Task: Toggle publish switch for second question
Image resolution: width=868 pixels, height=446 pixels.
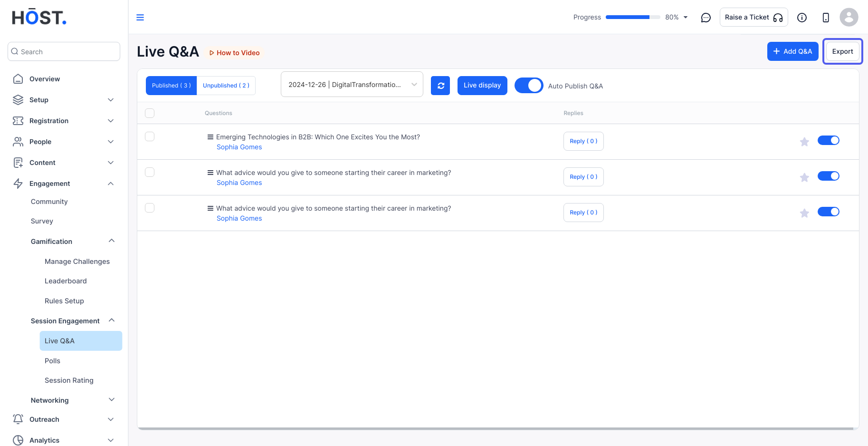Action: point(829,176)
